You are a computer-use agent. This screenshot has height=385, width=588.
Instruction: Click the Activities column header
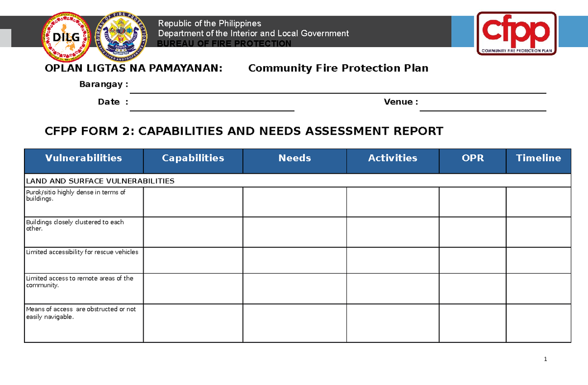click(392, 158)
